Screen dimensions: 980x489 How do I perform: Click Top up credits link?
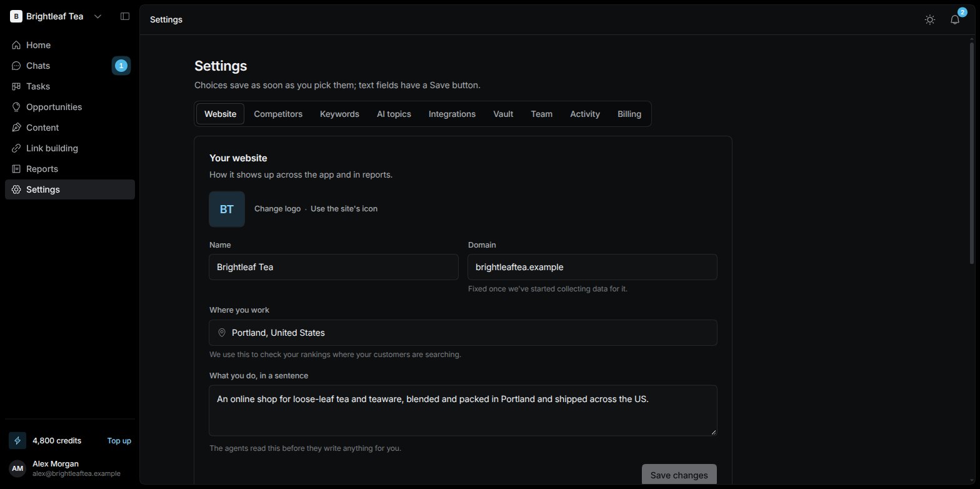coord(119,441)
